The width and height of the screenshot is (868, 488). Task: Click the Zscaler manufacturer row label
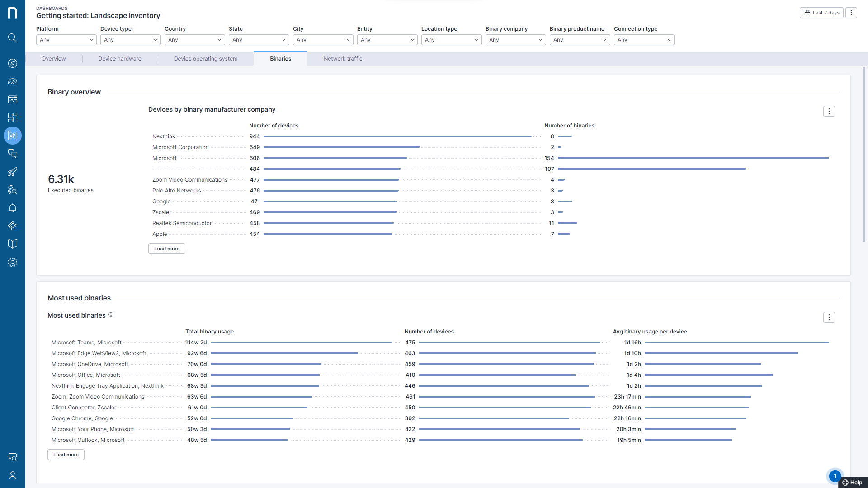pyautogui.click(x=161, y=212)
